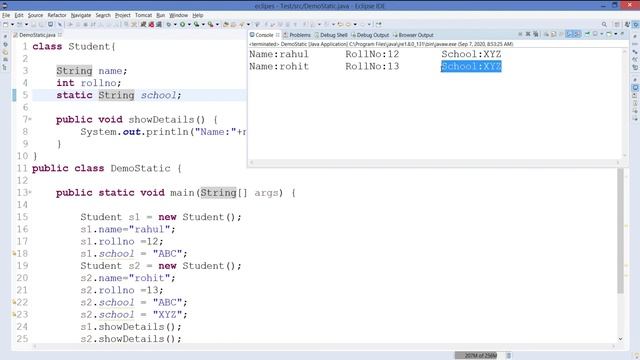Toggle Scroll Lock in console toolbar
This screenshot has width=640, height=360.
pos(553,34)
